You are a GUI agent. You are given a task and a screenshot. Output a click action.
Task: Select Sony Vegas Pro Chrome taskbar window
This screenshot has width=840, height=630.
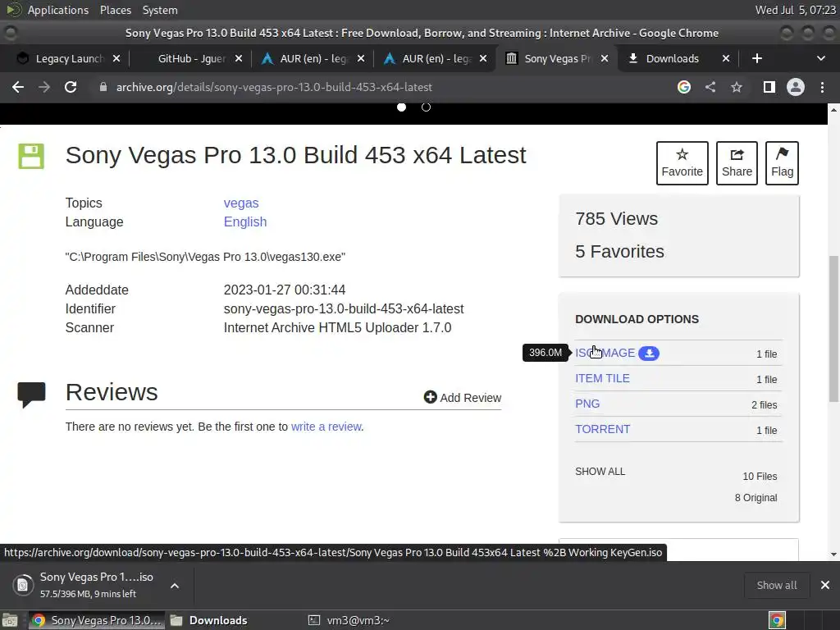click(x=97, y=620)
